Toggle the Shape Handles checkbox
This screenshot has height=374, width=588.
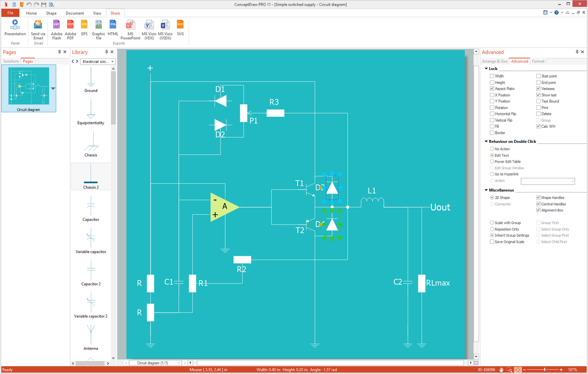[x=539, y=198]
